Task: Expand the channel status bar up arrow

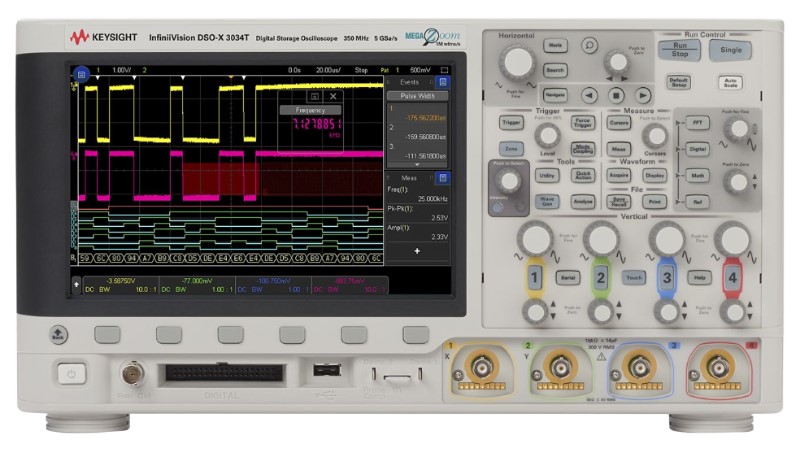Action: coord(74,285)
